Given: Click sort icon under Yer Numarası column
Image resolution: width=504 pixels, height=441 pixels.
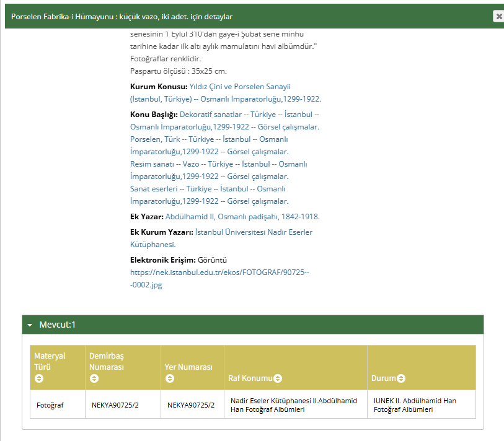Looking at the screenshot, I should [170, 378].
